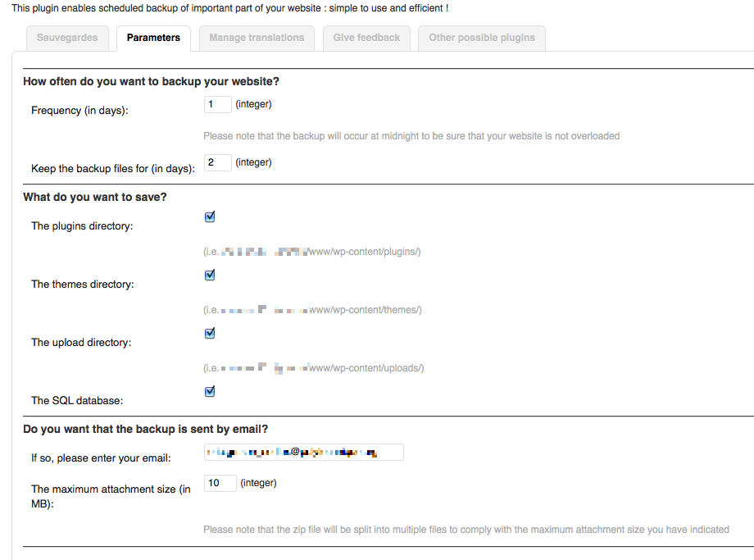Image resolution: width=754 pixels, height=560 pixels.
Task: Select the Parameters tab
Action: click(x=153, y=38)
